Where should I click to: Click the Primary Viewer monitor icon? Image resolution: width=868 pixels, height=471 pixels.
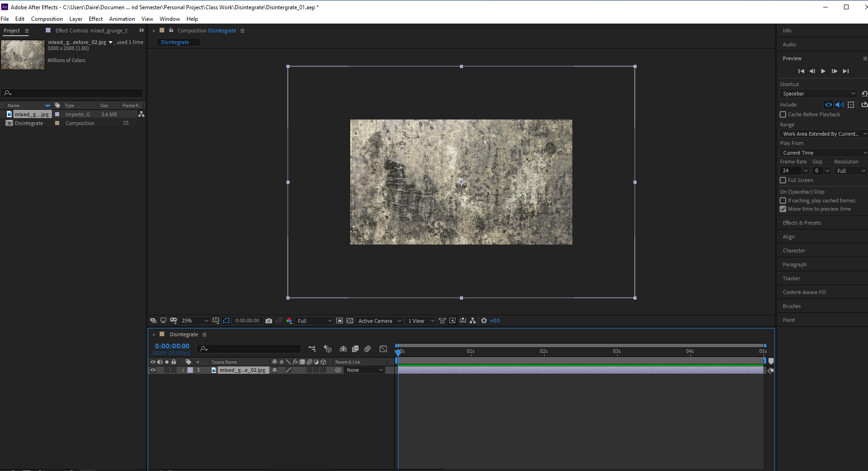163,320
